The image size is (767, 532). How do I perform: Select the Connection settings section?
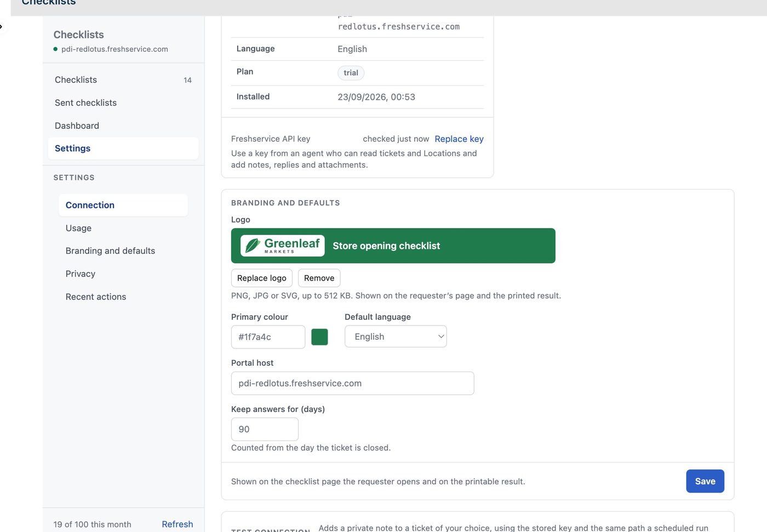(123, 205)
